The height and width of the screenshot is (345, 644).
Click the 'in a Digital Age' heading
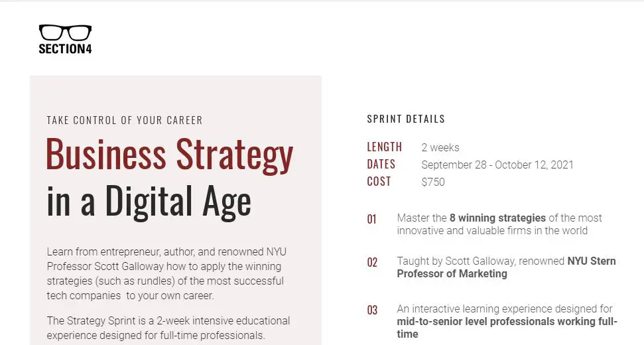[149, 201]
